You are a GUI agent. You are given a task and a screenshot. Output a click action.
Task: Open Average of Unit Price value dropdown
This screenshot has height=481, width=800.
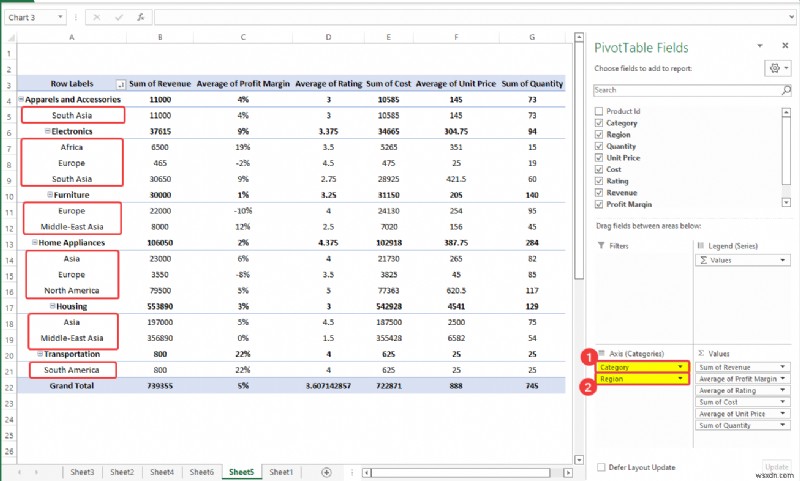(x=783, y=414)
